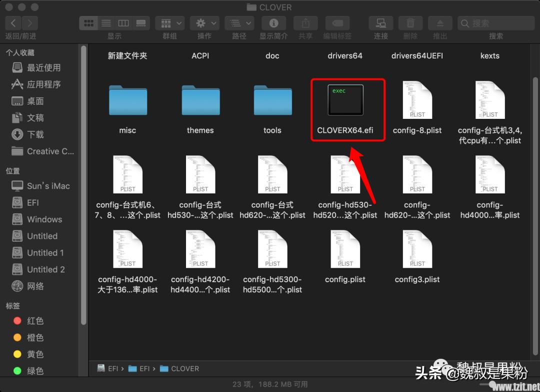Select the 黄色 yellow tag
This screenshot has height=392, width=540.
(x=35, y=354)
